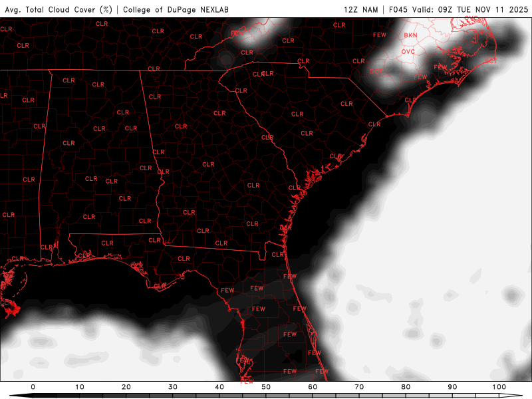Click the 'Avg. Total Cloud Cover (%)' title

[59, 9]
